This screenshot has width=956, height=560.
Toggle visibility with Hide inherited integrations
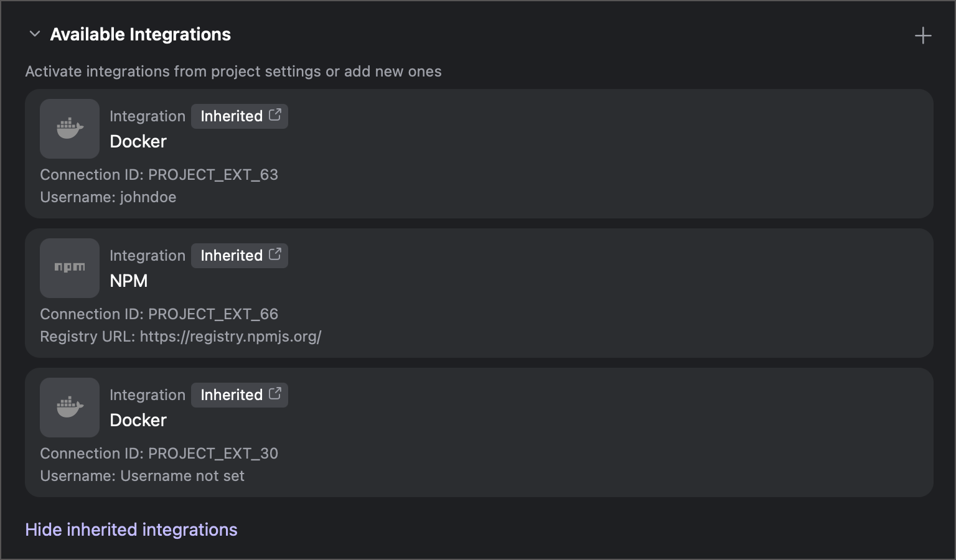(x=131, y=530)
